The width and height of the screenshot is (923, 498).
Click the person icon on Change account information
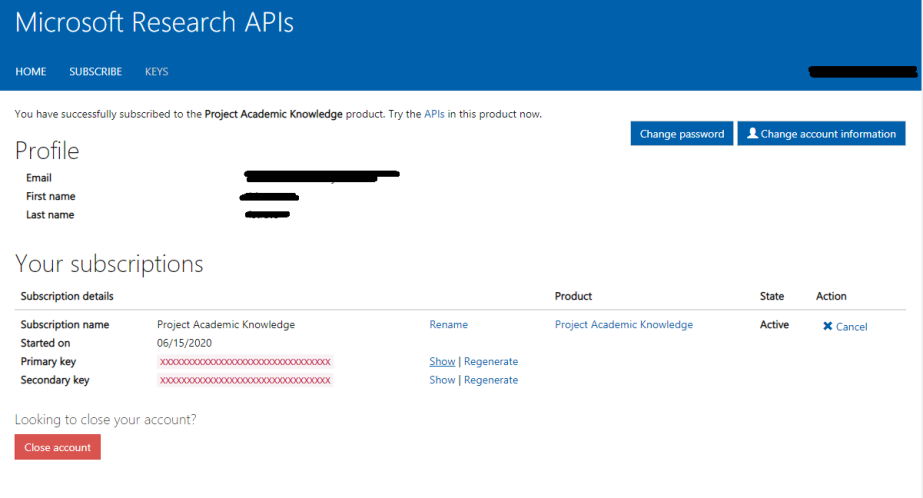tap(753, 134)
